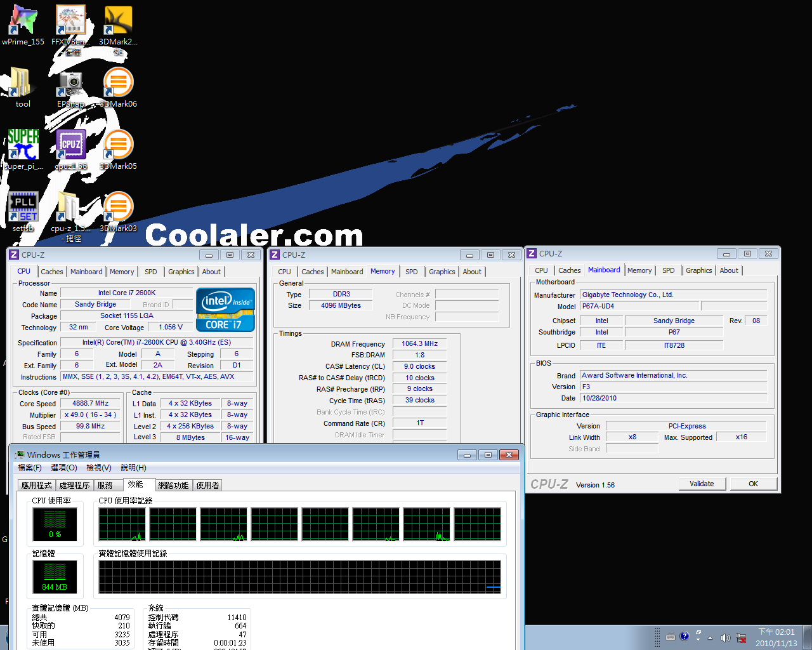Viewport: 812px width, 650px height.
Task: Select CPU tab in middle CPU-Z window
Action: (285, 272)
